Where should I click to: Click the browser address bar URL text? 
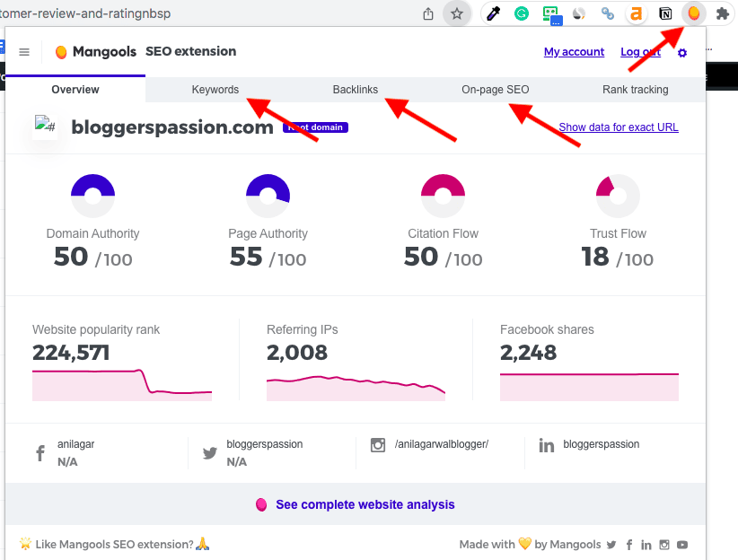click(x=85, y=13)
